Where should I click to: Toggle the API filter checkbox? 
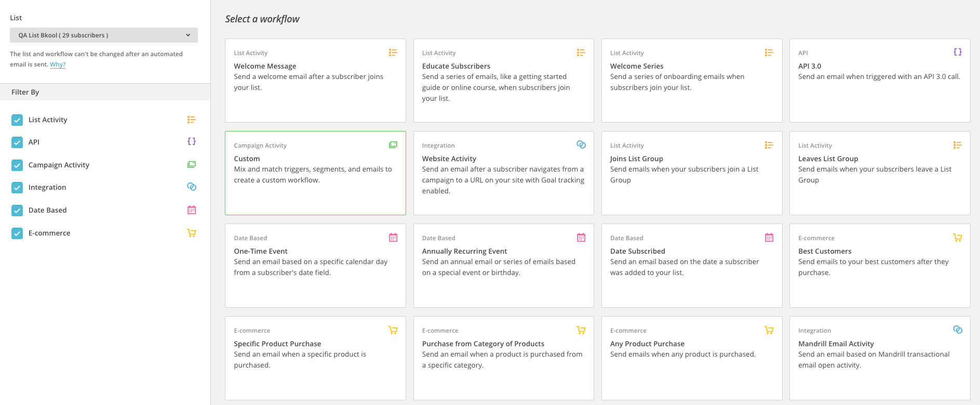coord(17,142)
